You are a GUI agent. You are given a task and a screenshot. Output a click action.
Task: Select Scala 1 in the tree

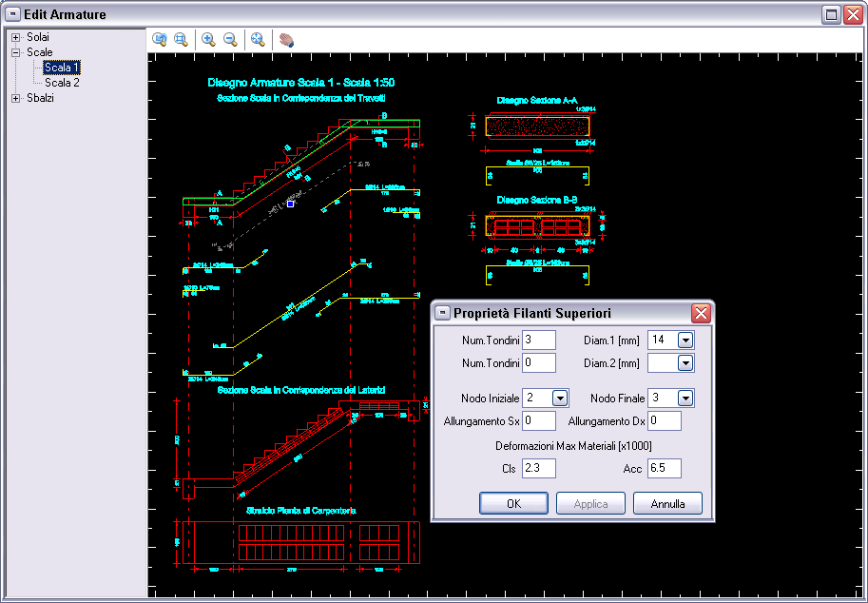(62, 68)
